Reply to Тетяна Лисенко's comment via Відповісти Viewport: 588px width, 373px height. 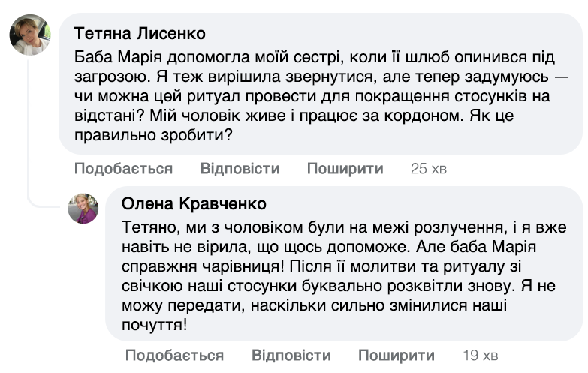[240, 169]
